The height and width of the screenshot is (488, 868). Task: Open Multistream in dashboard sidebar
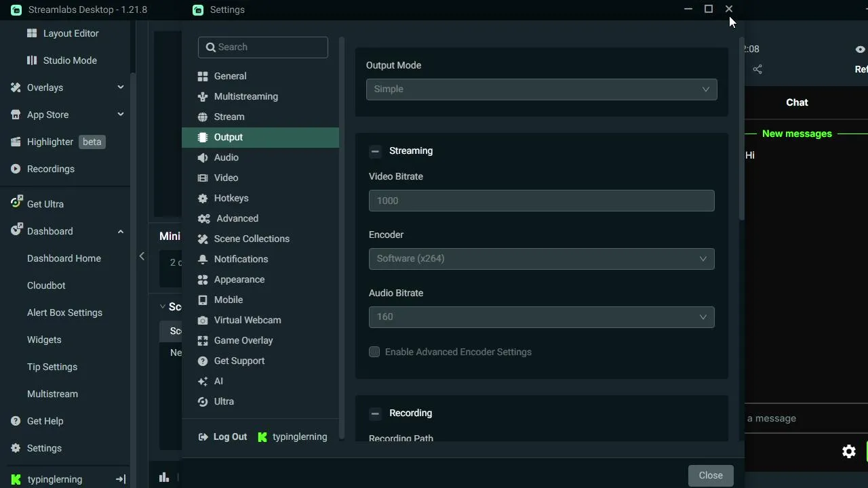pos(52,394)
